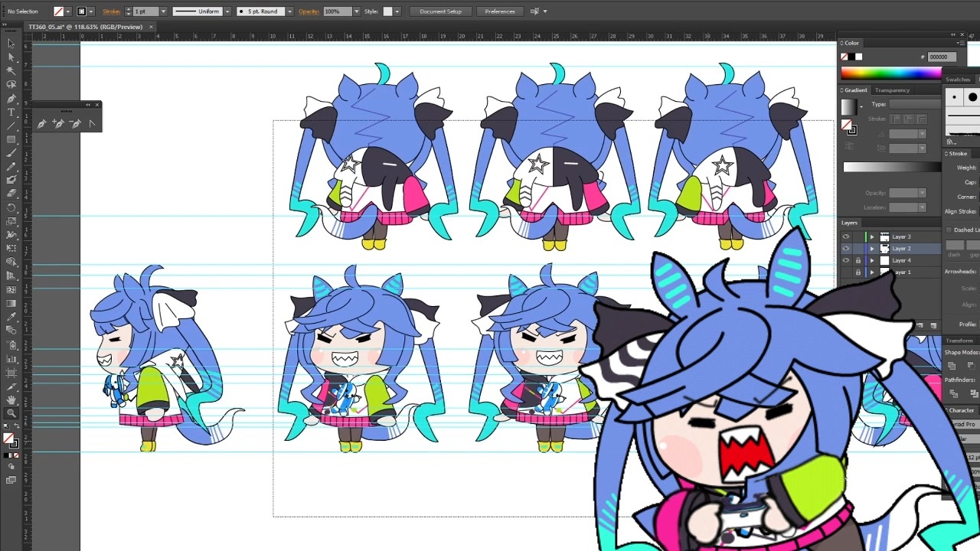Select the Type tool
The width and height of the screenshot is (980, 551).
click(x=11, y=112)
